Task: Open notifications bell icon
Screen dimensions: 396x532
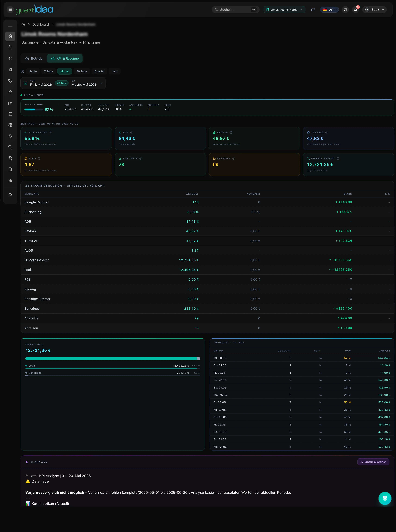Action: pyautogui.click(x=355, y=10)
